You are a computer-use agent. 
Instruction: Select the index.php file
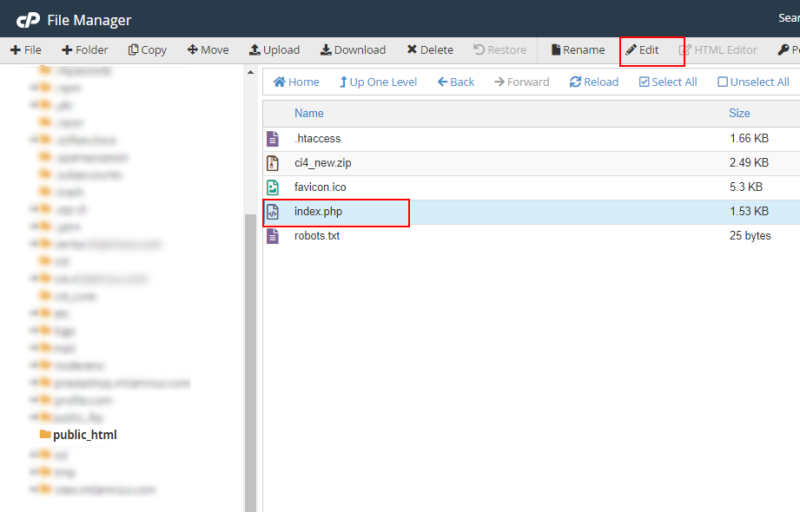(x=317, y=212)
